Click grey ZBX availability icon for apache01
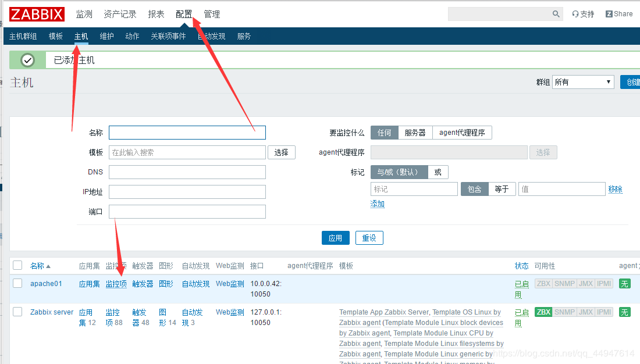This screenshot has height=364, width=640. pos(543,284)
